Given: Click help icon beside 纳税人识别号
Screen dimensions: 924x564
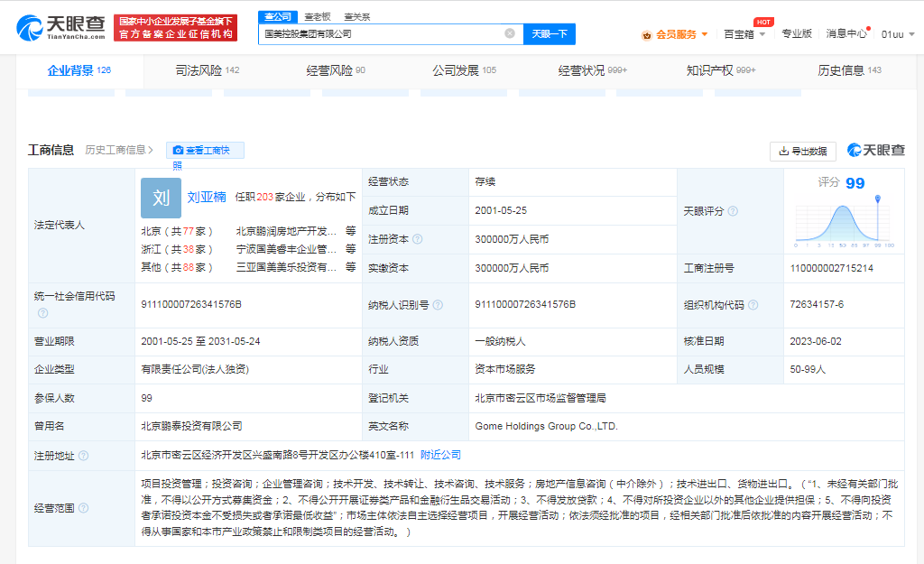Looking at the screenshot, I should tap(438, 305).
